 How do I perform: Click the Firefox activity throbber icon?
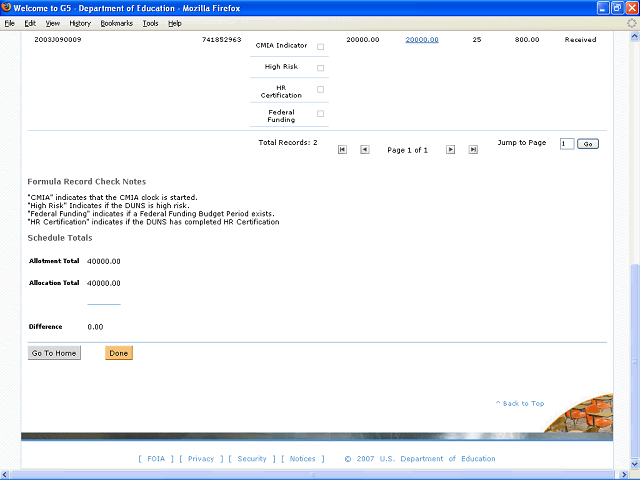632,23
